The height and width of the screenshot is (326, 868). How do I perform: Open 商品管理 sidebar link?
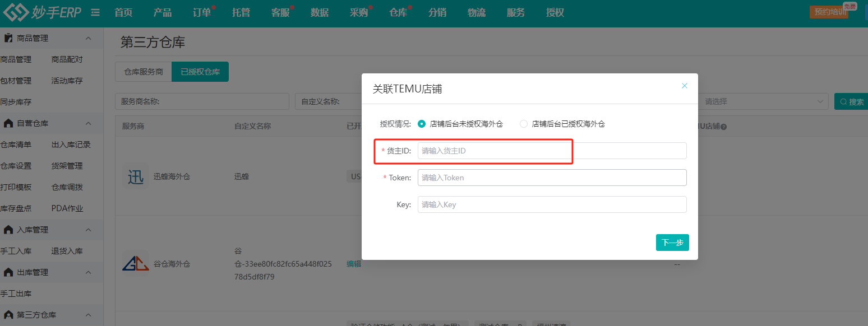16,59
